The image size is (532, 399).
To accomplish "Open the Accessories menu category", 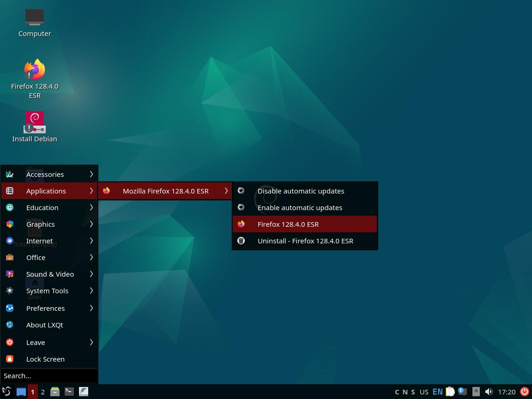I will coord(49,175).
